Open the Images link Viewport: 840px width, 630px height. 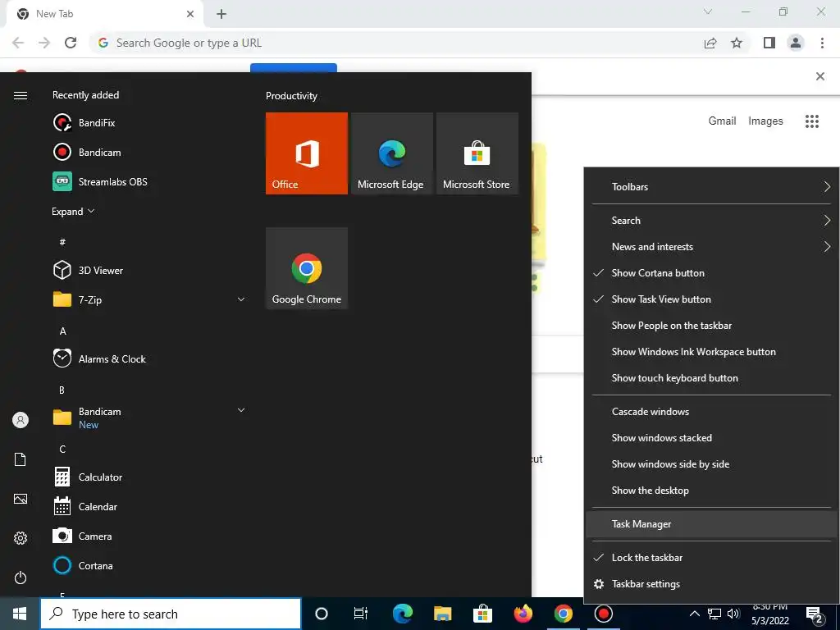[765, 121]
